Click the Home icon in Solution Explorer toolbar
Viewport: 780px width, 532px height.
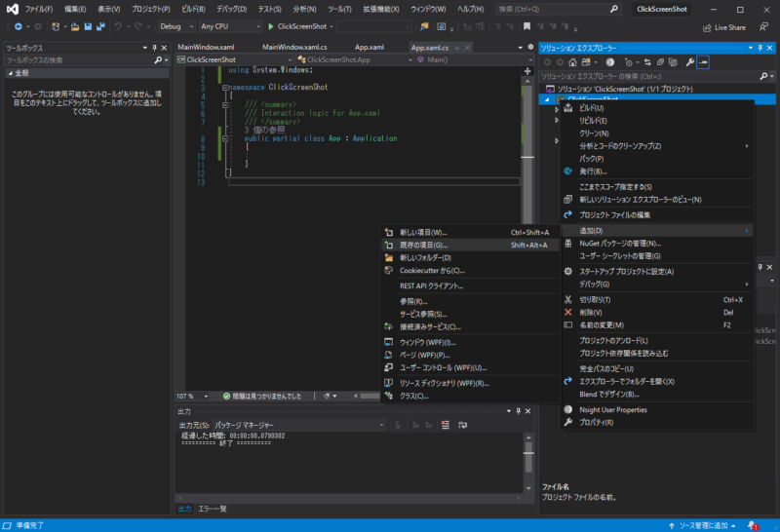point(572,62)
